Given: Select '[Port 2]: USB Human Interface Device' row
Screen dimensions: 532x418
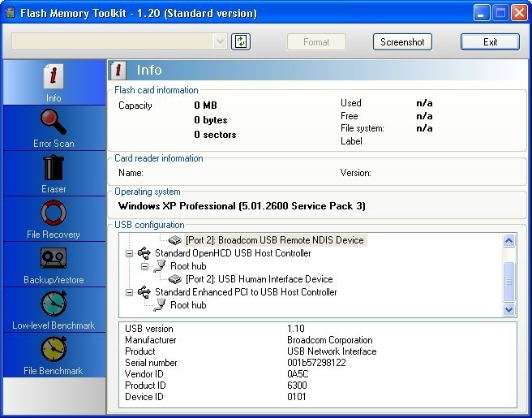Looking at the screenshot, I should click(260, 279).
